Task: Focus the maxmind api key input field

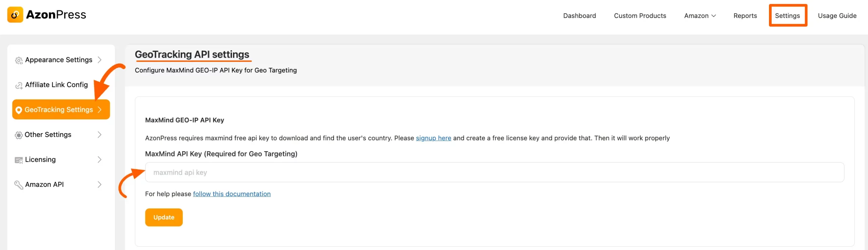Action: (494, 172)
